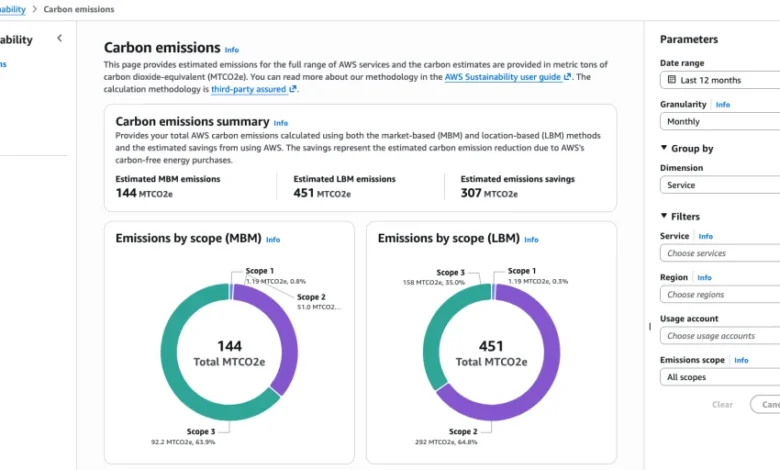This screenshot has height=470, width=780.
Task: Open the Monthly granularity dropdown
Action: coord(722,121)
